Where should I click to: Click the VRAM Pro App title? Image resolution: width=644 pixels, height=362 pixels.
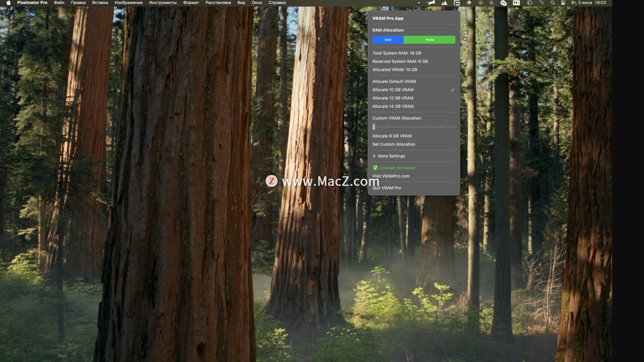(388, 18)
